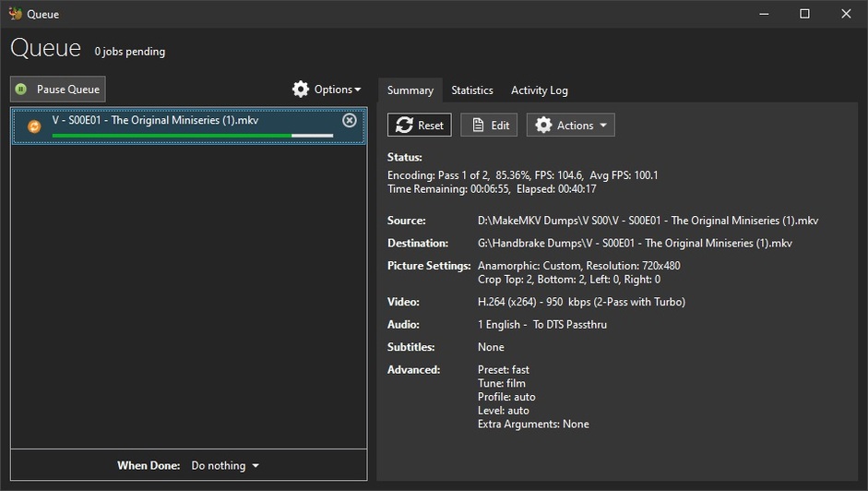This screenshot has height=491, width=868.
Task: Click the Options gear icon
Action: tap(301, 90)
